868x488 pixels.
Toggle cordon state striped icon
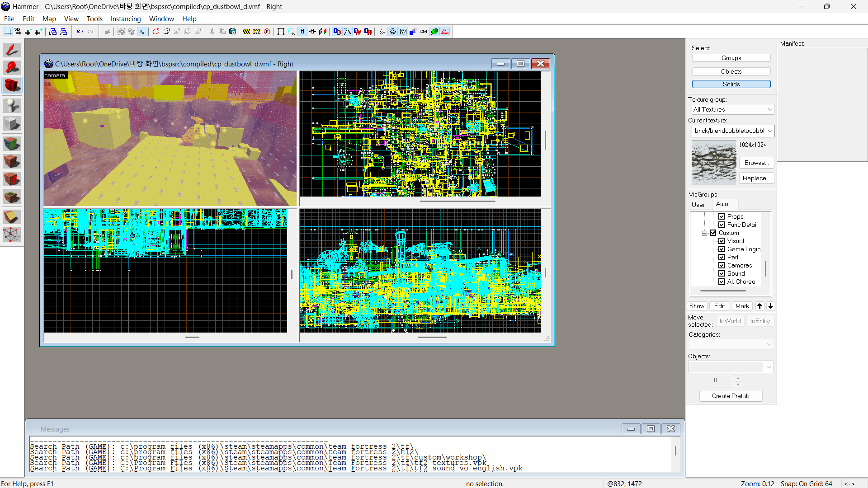click(x=246, y=32)
